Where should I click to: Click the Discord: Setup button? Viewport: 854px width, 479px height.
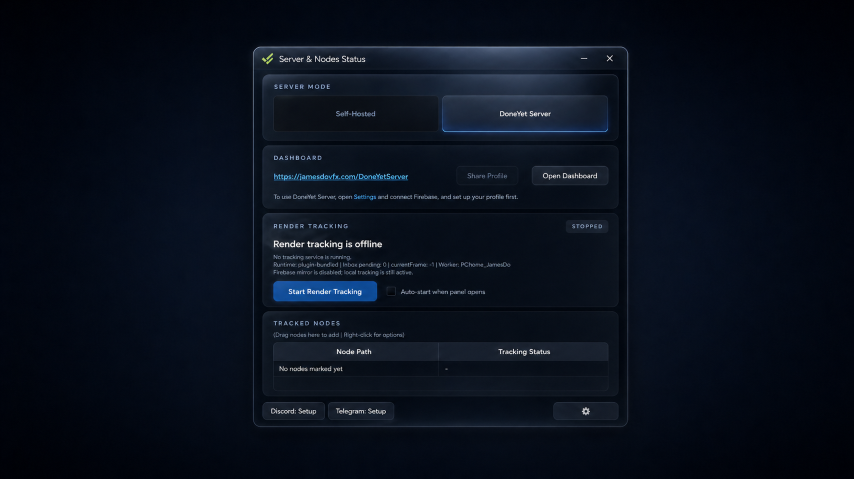click(294, 411)
